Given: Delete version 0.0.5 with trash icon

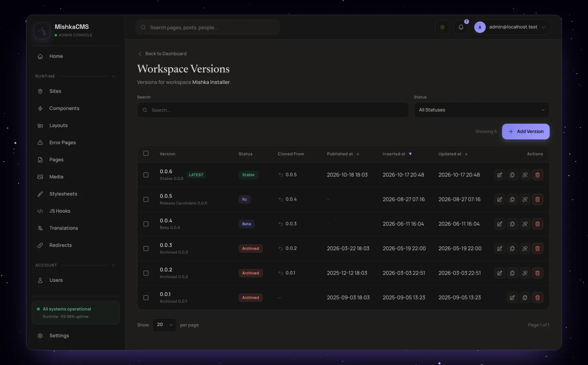Looking at the screenshot, I should coord(538,199).
